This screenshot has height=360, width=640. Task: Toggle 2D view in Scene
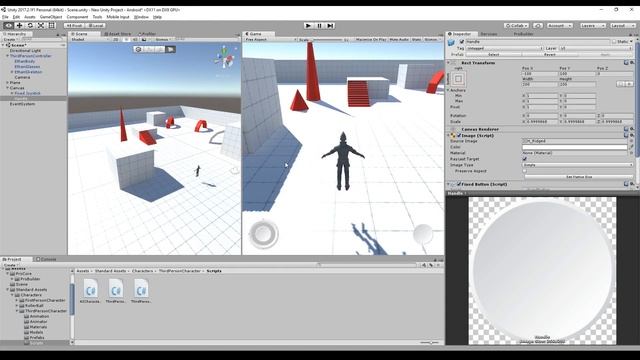[116, 40]
